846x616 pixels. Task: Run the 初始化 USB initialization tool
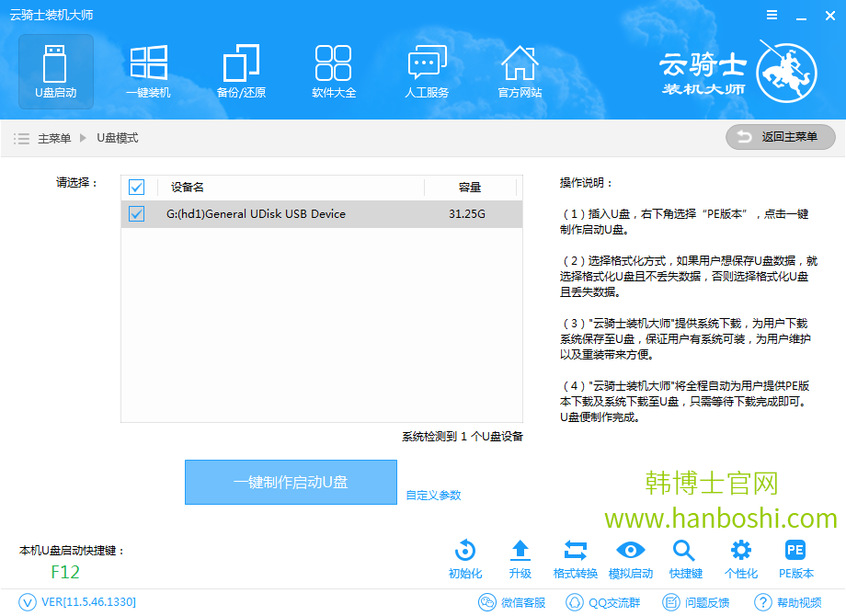pyautogui.click(x=464, y=556)
